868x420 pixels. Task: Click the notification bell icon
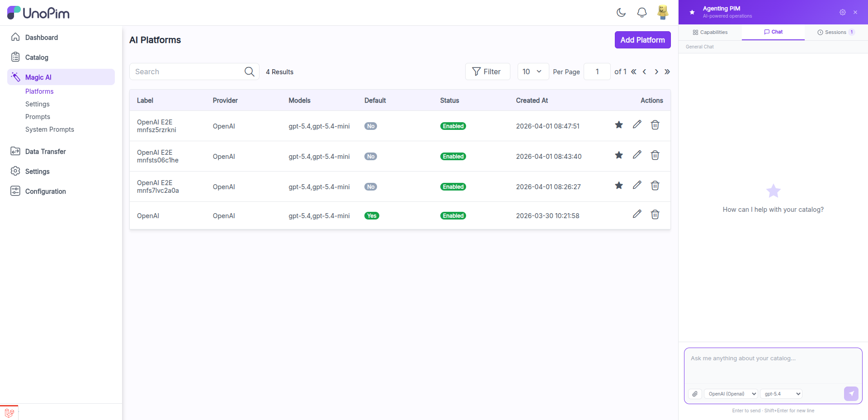pyautogui.click(x=642, y=12)
